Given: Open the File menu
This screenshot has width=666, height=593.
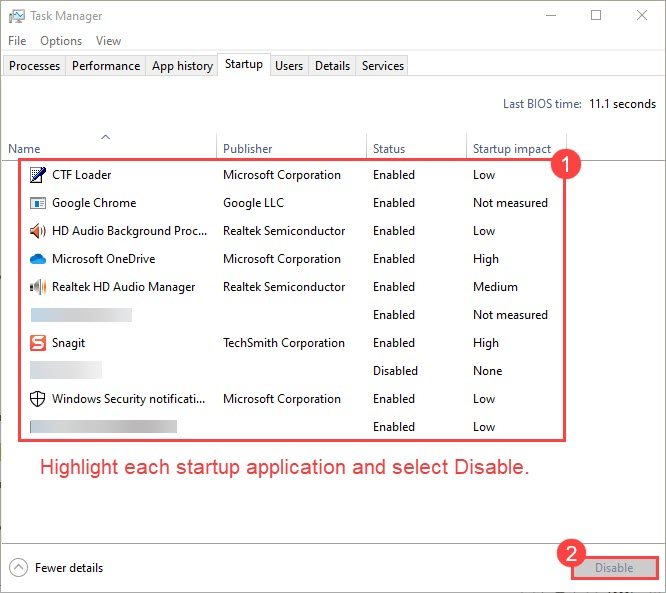Looking at the screenshot, I should pos(17,41).
